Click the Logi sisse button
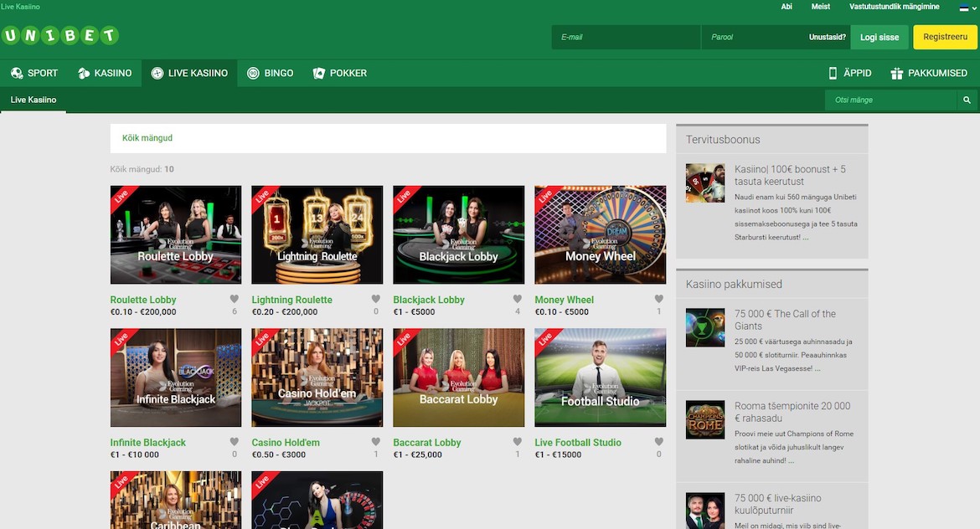This screenshot has width=980, height=529. pyautogui.click(x=879, y=37)
